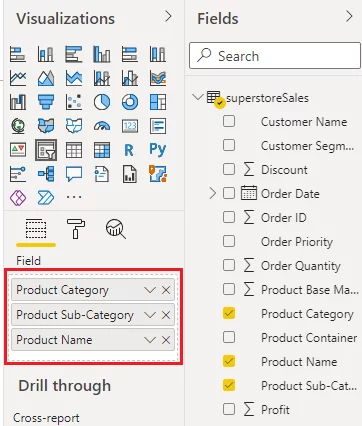Select the Donut chart visual
The height and width of the screenshot is (426, 362).
130,102
